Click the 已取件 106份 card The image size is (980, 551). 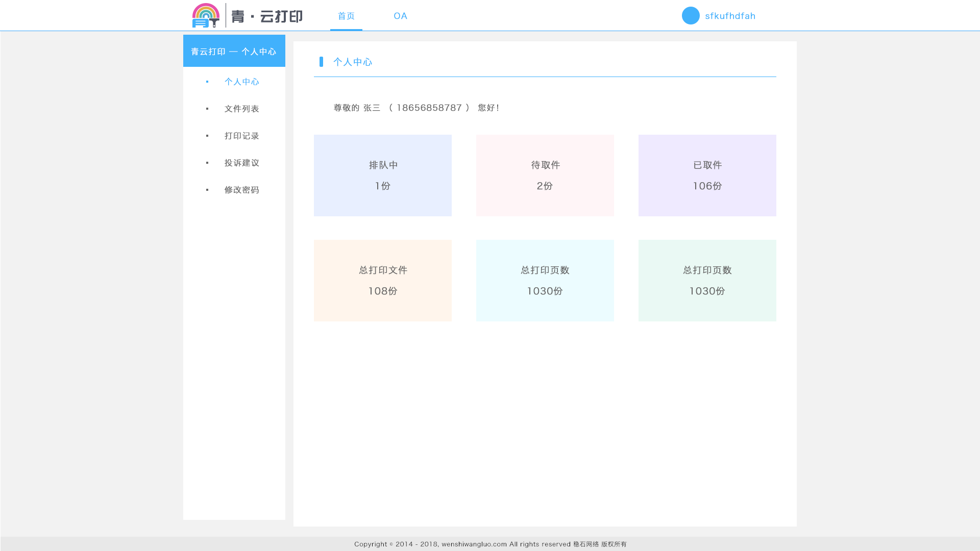(707, 176)
